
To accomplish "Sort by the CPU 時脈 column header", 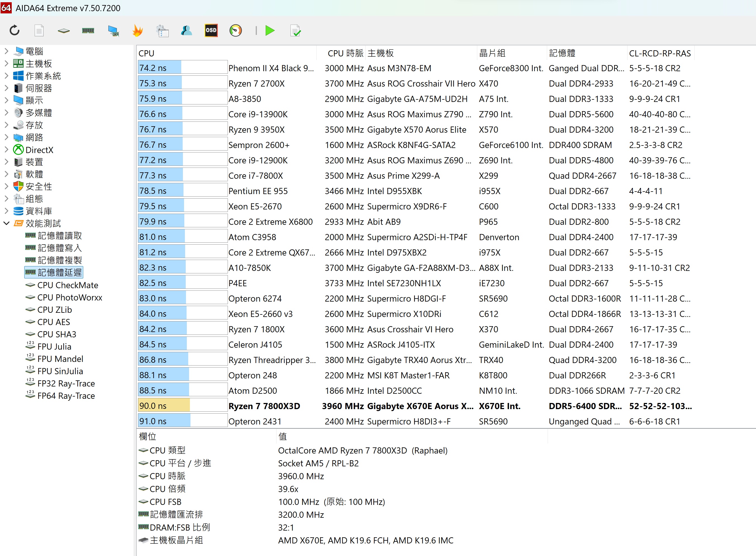I will (341, 53).
